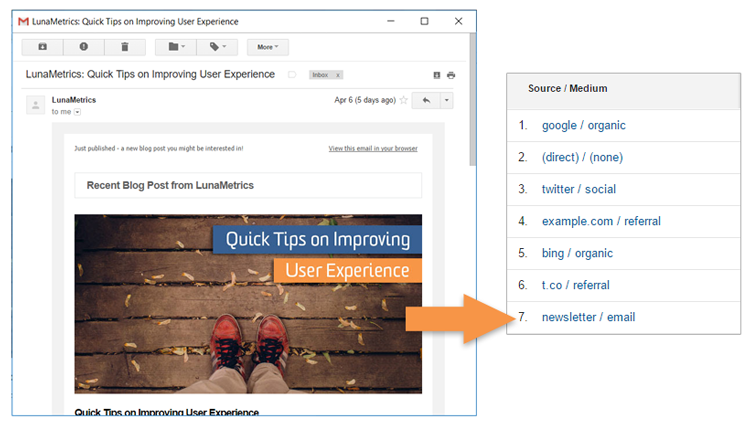This screenshot has height=424, width=750.
Task: Click 'Just published - a new blog post' text
Action: [x=159, y=148]
